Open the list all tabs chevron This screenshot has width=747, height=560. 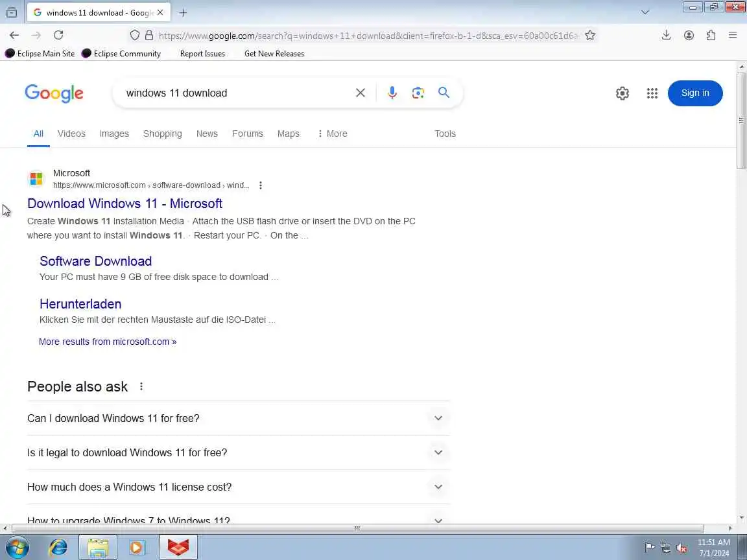pos(645,13)
